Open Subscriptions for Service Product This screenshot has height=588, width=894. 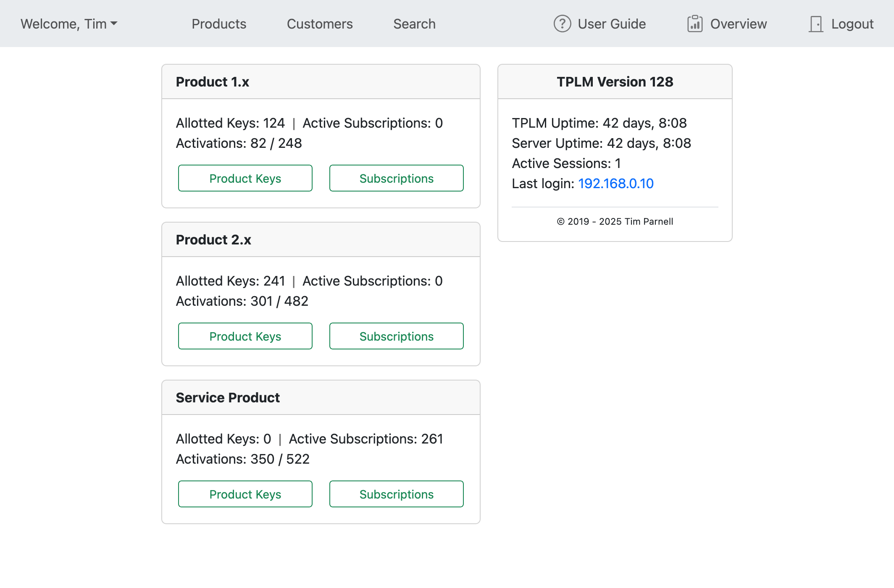pyautogui.click(x=396, y=494)
